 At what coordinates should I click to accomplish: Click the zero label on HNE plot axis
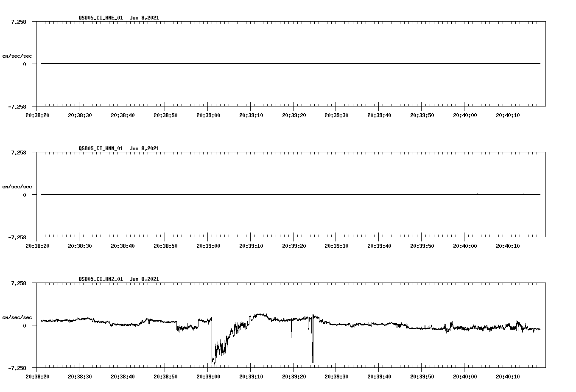point(25,64)
